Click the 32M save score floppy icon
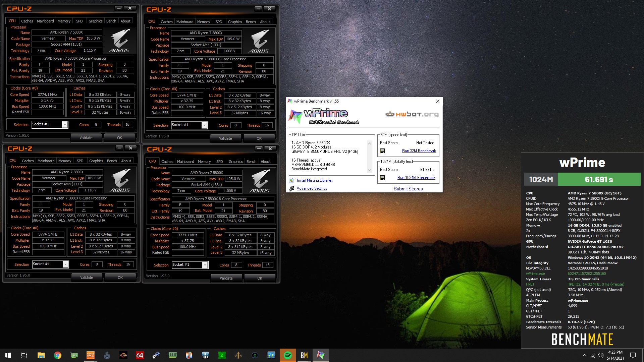 tap(382, 151)
